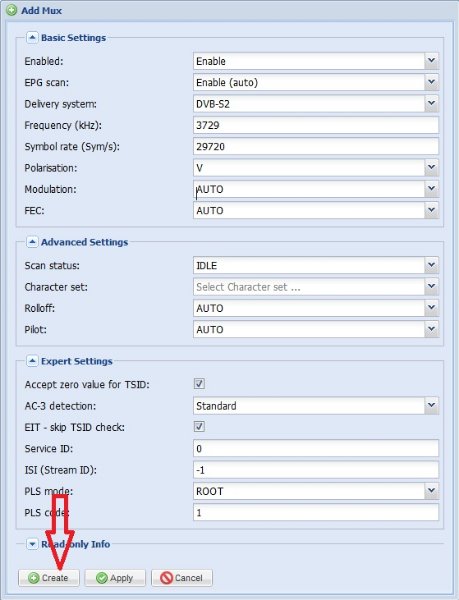This screenshot has width=459, height=600.
Task: Collapse the Advanced Settings section icon
Action: point(32,242)
